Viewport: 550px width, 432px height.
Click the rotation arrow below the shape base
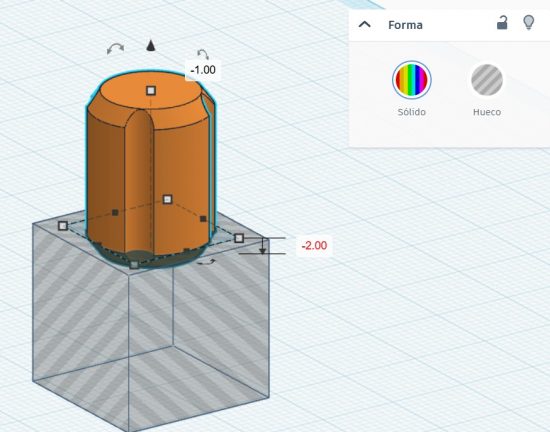click(206, 262)
